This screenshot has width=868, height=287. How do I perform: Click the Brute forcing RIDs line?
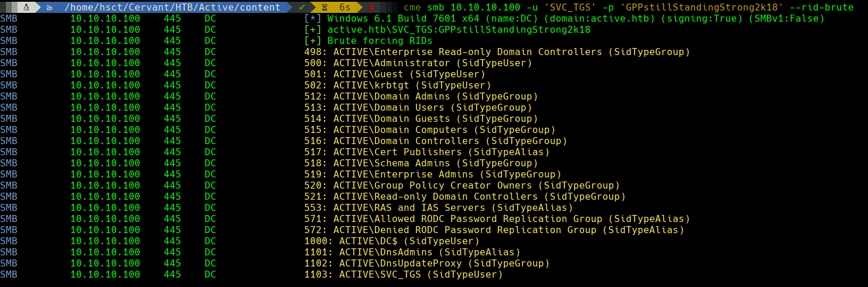[x=368, y=41]
